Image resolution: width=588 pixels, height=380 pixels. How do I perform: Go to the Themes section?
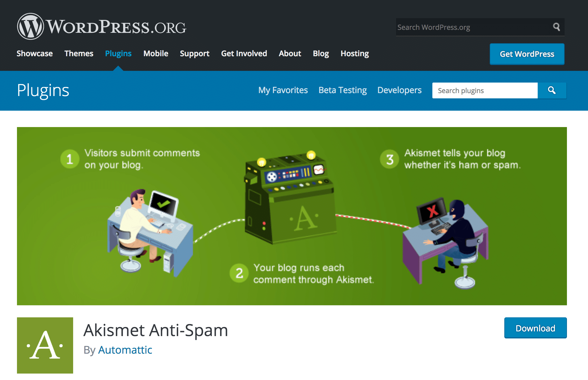[x=79, y=54]
